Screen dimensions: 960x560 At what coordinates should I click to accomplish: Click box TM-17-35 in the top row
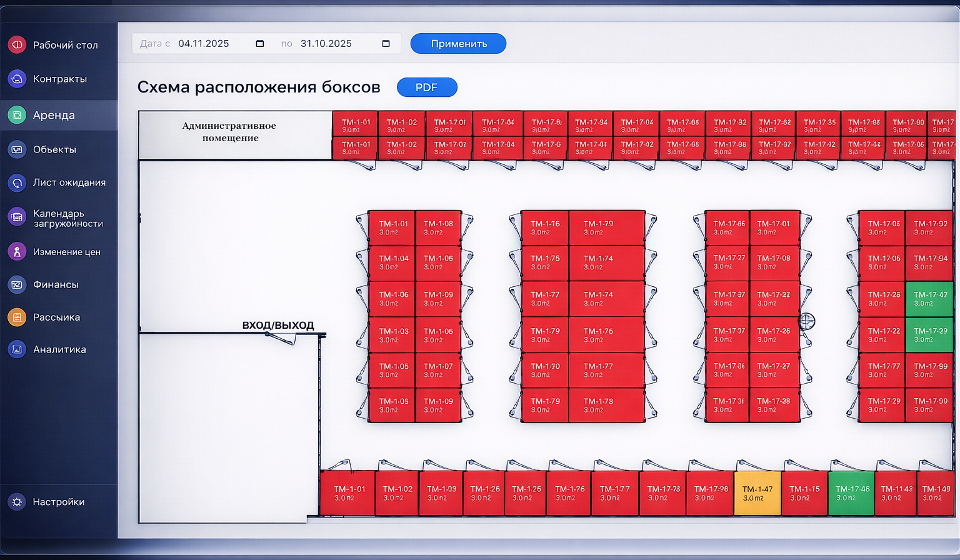pyautogui.click(x=819, y=125)
